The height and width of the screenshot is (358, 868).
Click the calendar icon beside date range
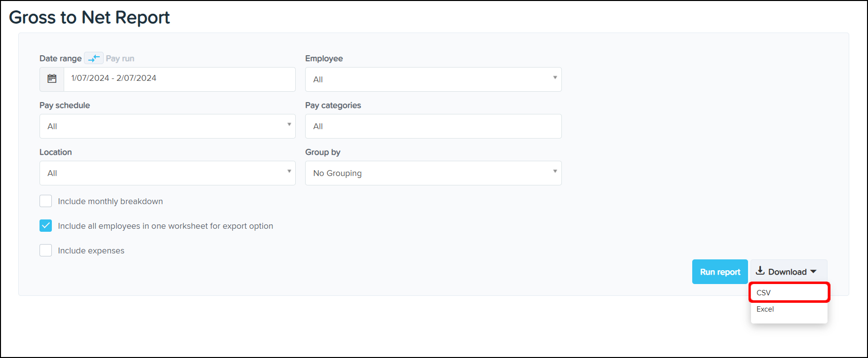click(x=52, y=79)
